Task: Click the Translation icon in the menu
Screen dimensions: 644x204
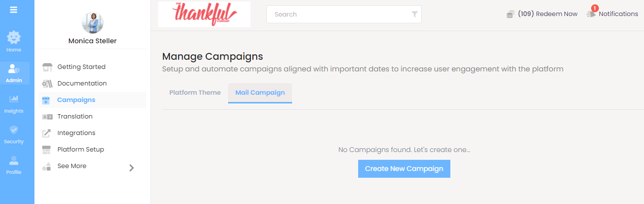Action: [x=47, y=117]
